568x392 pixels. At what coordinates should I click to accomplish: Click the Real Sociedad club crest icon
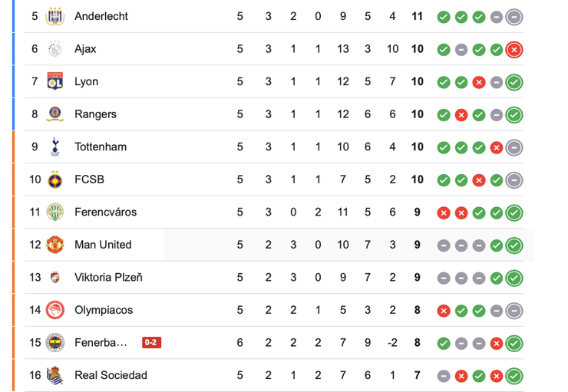[54, 375]
